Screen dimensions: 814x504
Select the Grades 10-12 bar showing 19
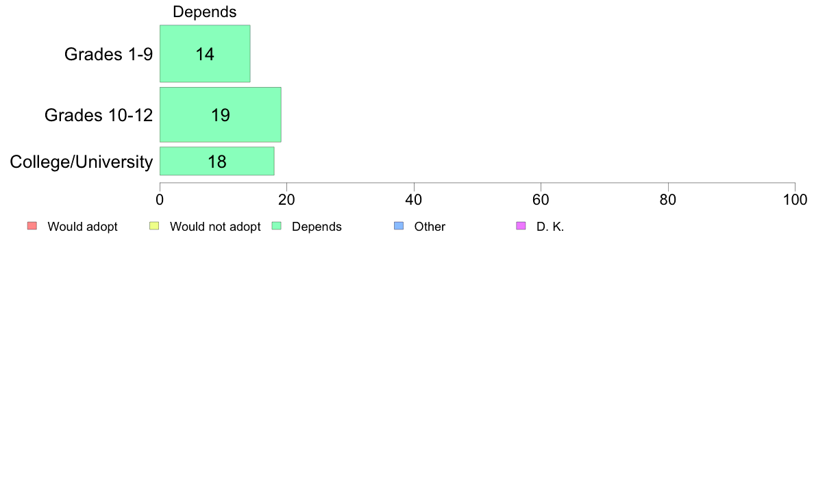click(x=221, y=115)
